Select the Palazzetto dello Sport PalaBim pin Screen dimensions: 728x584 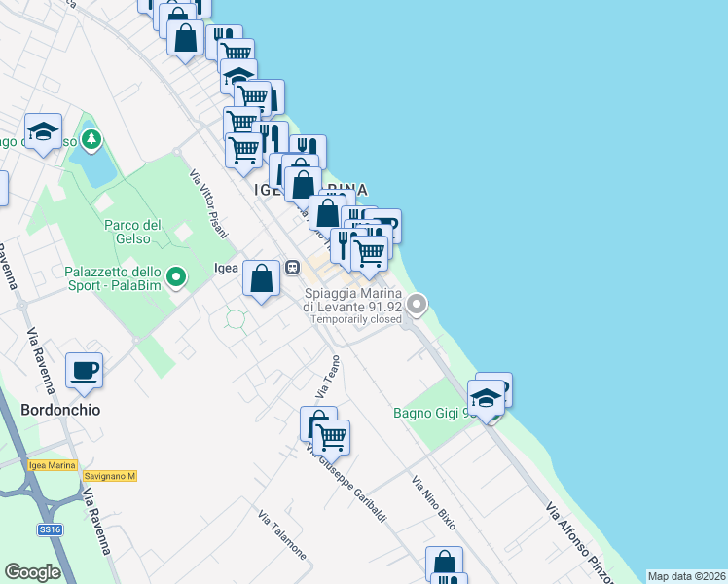point(176,277)
